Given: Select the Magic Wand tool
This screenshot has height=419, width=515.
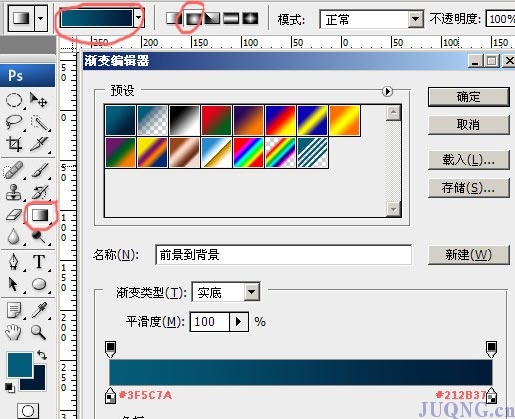Looking at the screenshot, I should pyautogui.click(x=39, y=123).
